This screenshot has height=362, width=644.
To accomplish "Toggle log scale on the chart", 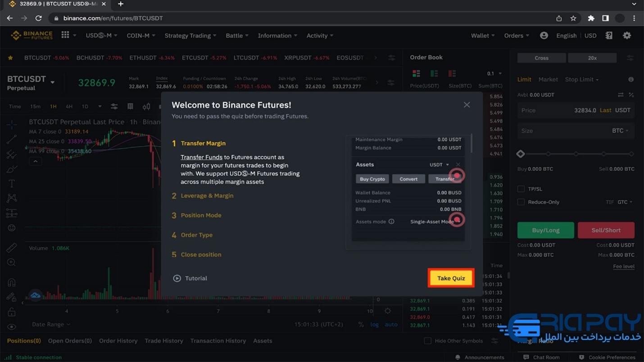I will click(x=374, y=324).
